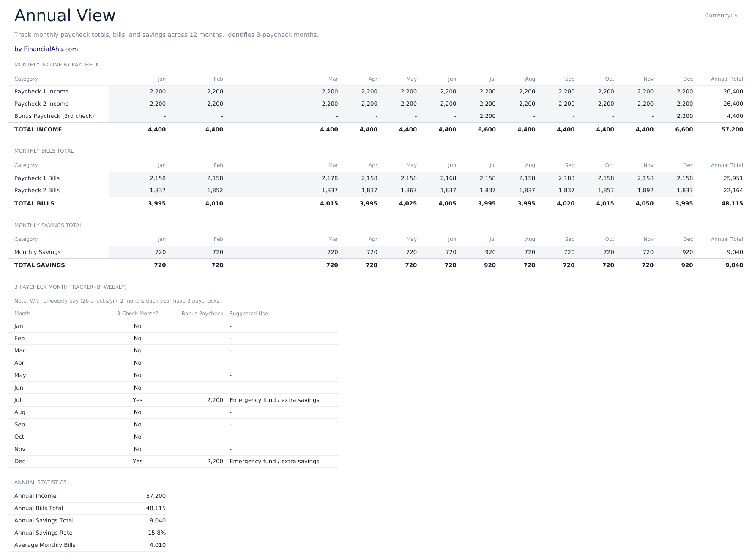The width and height of the screenshot is (752, 560).
Task: Click the 3-Check Month? column header
Action: pos(137,314)
